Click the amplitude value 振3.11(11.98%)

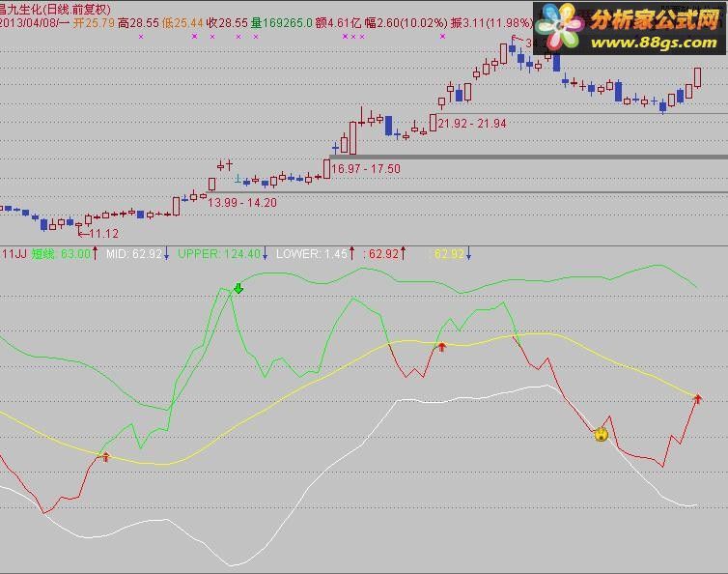point(491,23)
